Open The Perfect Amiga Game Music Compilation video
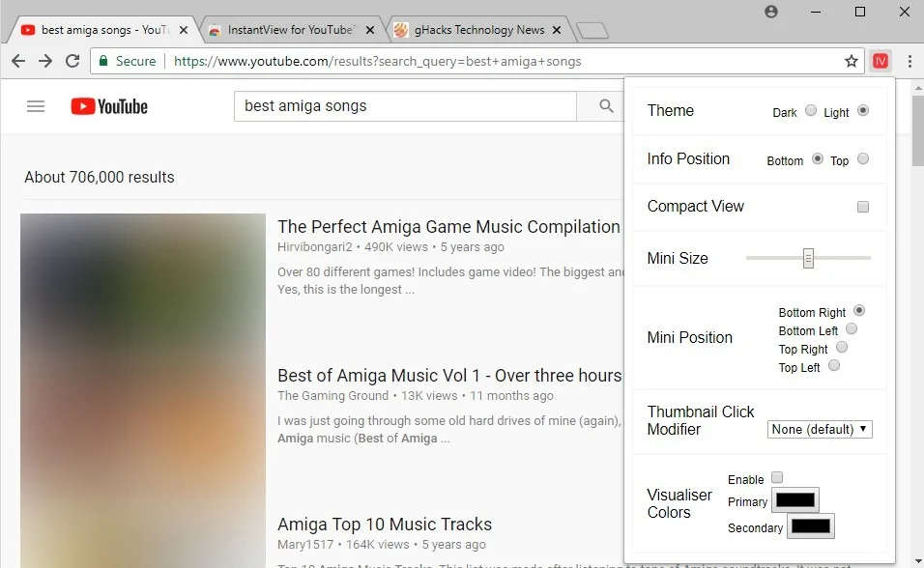This screenshot has width=924, height=568. pyautogui.click(x=448, y=227)
